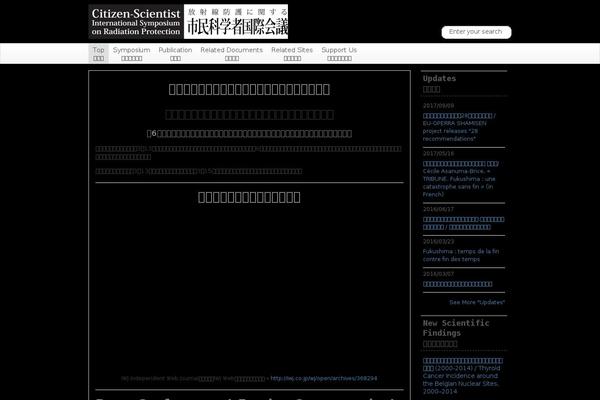Open the update link dated 2016/03/07
Image resolution: width=600 pixels, height=400 pixels.
tap(458, 284)
